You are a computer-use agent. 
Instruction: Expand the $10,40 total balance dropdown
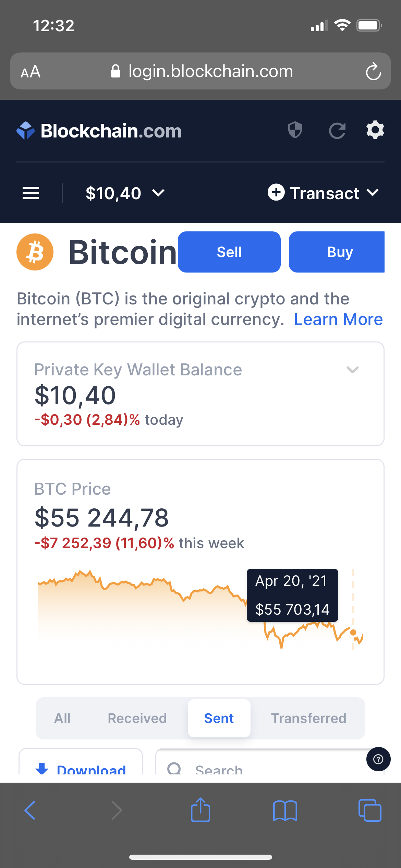[x=125, y=193]
